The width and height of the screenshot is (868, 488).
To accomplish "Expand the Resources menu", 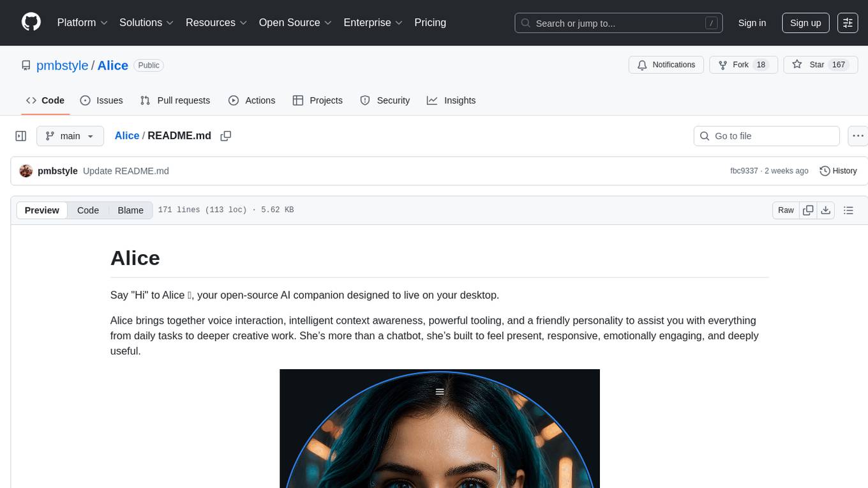I will point(216,23).
